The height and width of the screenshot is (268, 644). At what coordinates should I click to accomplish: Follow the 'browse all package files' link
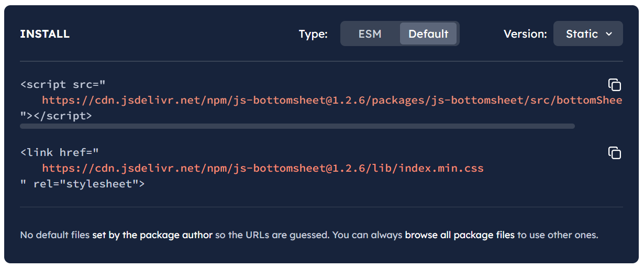460,235
